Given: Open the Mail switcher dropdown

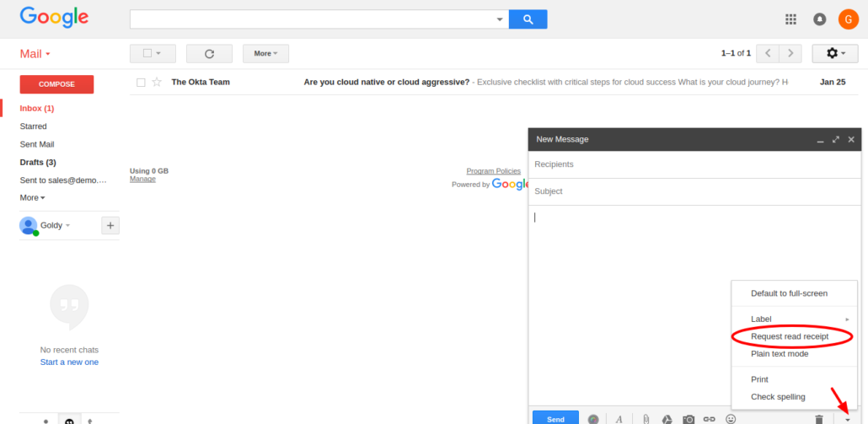Looking at the screenshot, I should coord(35,54).
